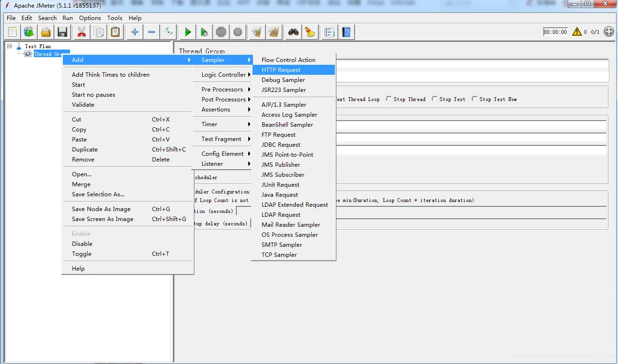This screenshot has height=364, width=618.
Task: Select the Stop Test radio button
Action: pos(435,99)
